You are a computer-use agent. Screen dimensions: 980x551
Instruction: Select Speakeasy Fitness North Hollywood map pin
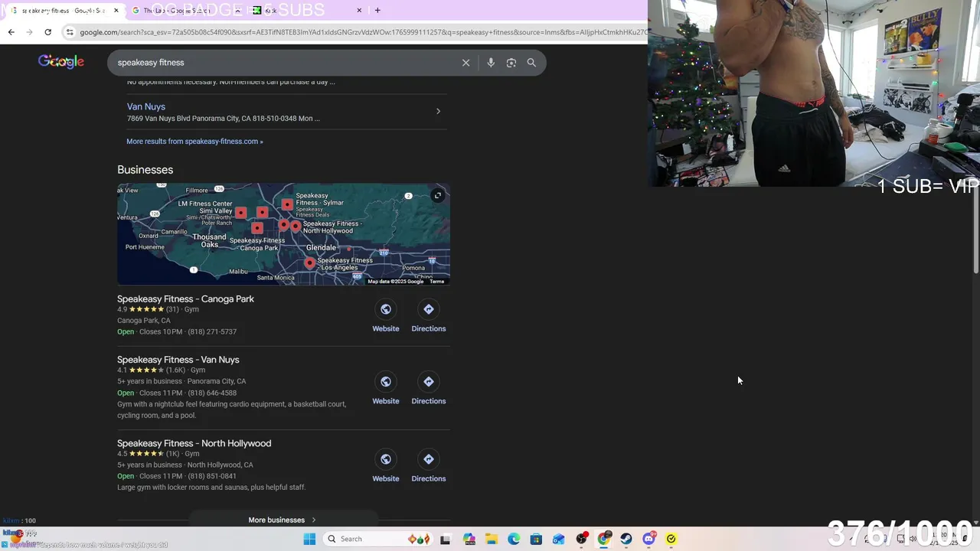click(296, 227)
